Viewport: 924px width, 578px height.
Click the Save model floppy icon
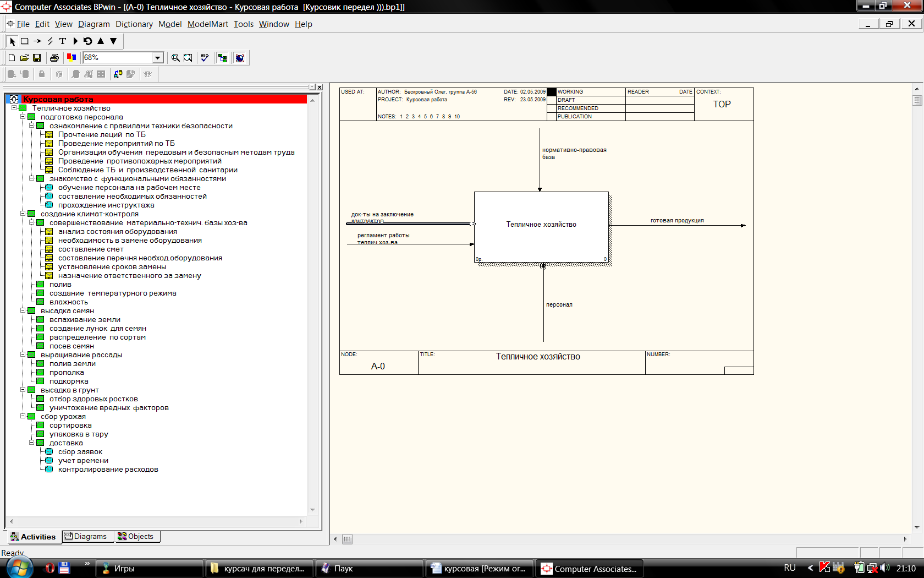(37, 58)
